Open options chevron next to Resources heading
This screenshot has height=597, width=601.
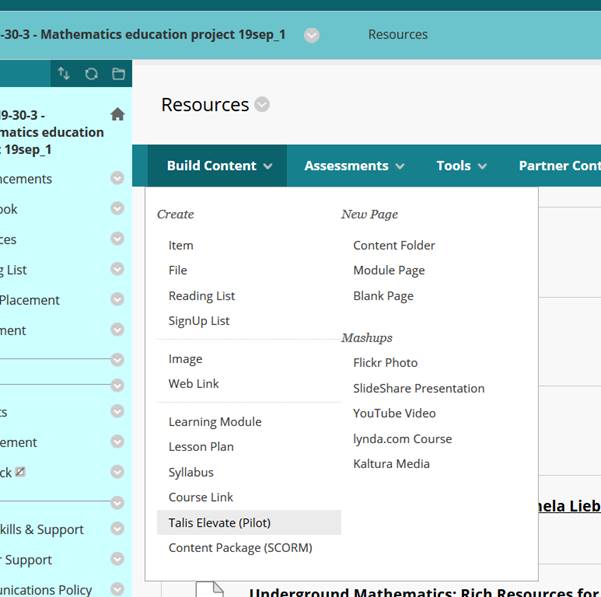coord(262,104)
